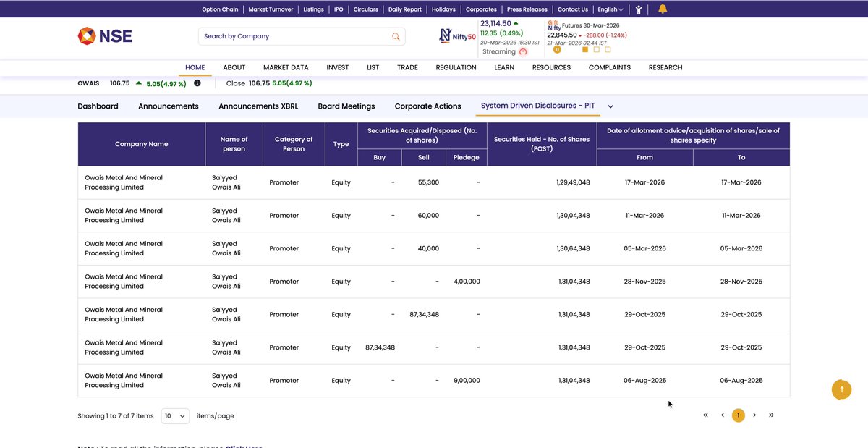Viewport: 868px width, 448px height.
Task: Open REGULATION menu
Action: click(456, 67)
